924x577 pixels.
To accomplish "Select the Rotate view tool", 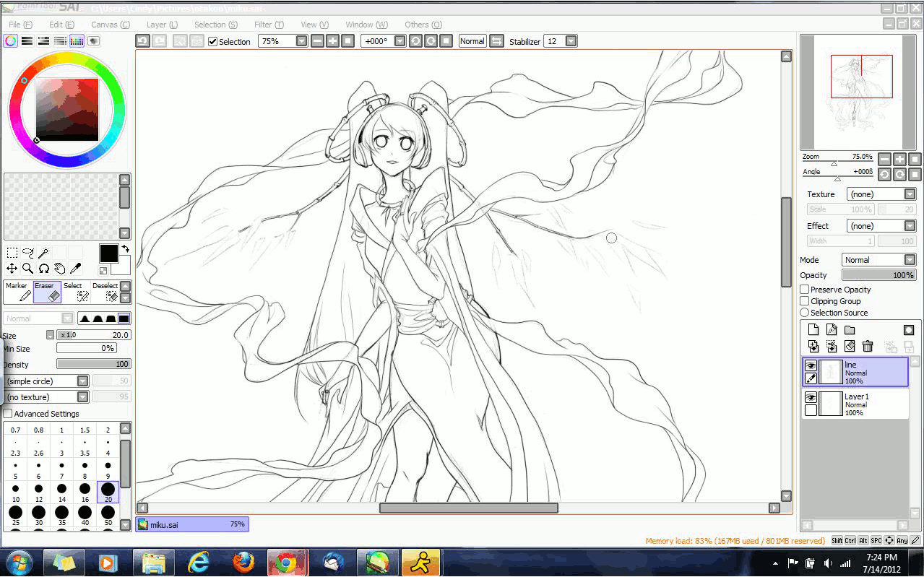I will click(44, 269).
